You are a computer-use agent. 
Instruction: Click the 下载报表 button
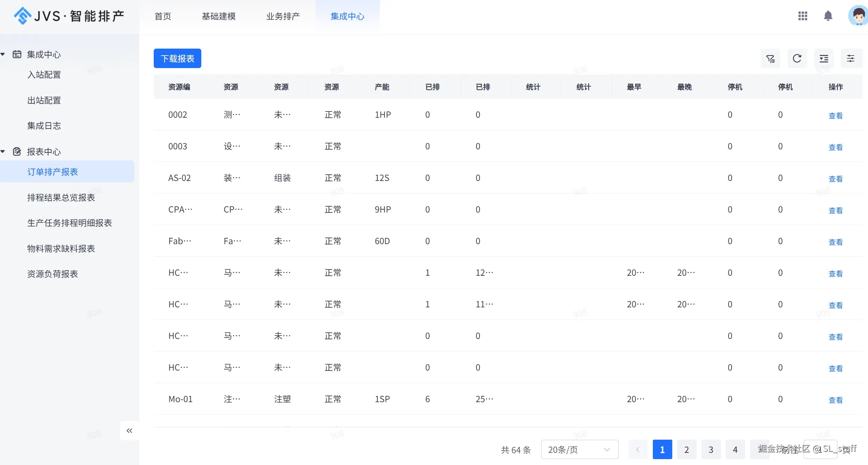pyautogui.click(x=177, y=58)
